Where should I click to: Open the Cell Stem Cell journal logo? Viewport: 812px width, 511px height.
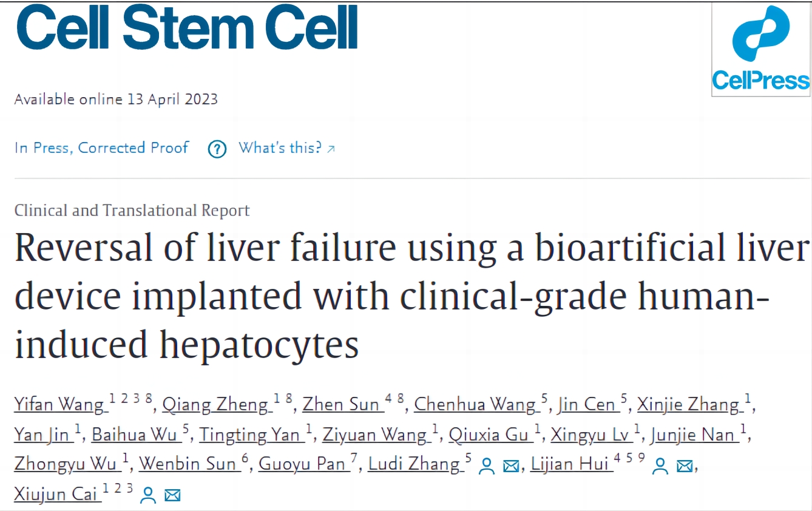click(187, 27)
